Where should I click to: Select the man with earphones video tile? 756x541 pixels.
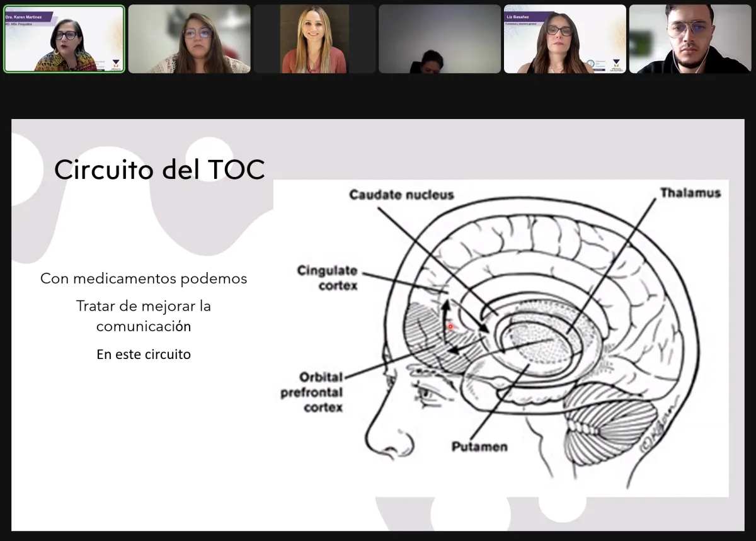[690, 39]
